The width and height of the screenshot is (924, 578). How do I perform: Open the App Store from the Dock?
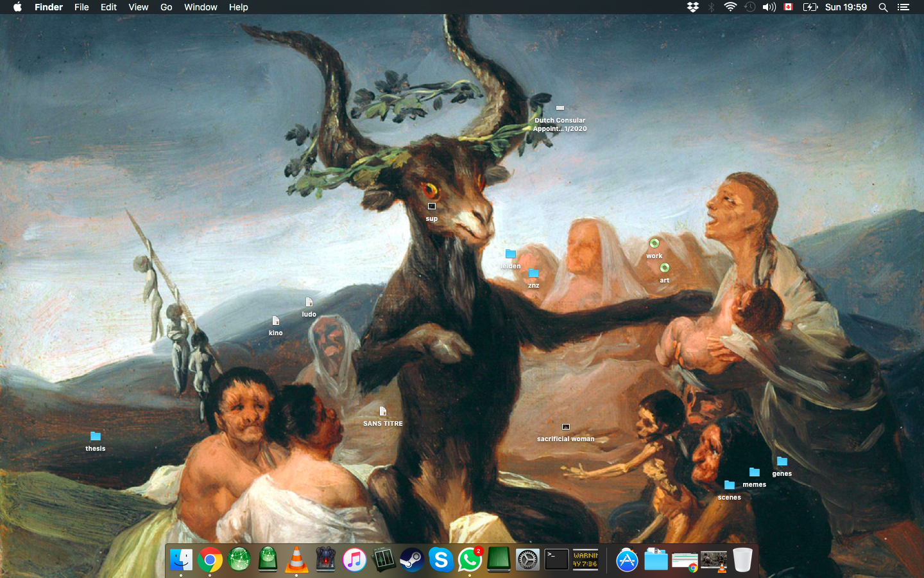(x=627, y=560)
